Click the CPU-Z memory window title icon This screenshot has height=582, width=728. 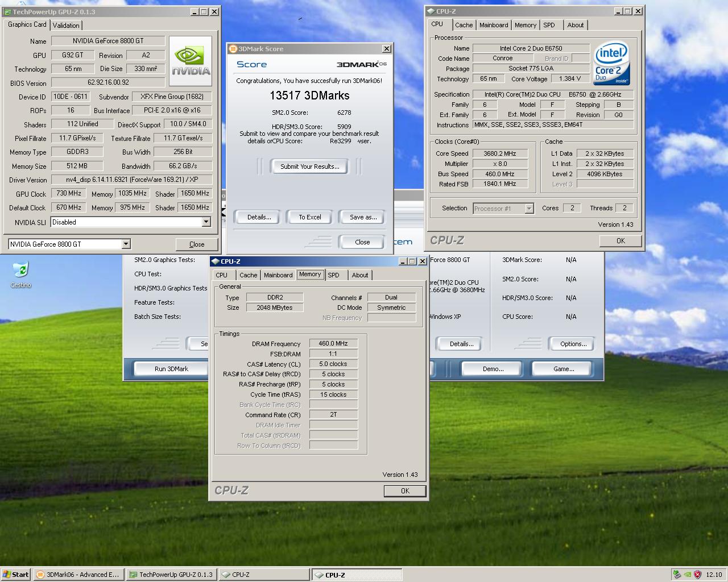click(x=216, y=261)
